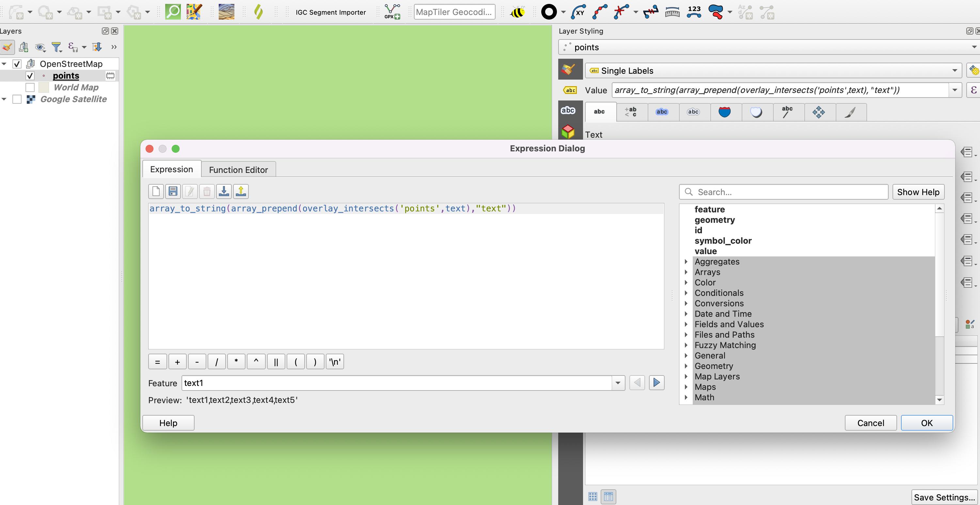Viewport: 980px width, 505px height.
Task: Open the layer styling panel brush icon in Layers
Action: pos(7,47)
